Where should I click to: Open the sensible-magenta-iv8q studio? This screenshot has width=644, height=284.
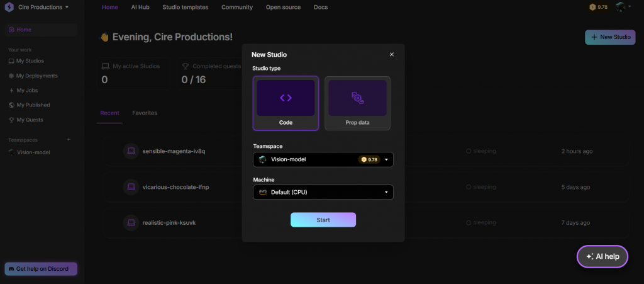pyautogui.click(x=174, y=152)
